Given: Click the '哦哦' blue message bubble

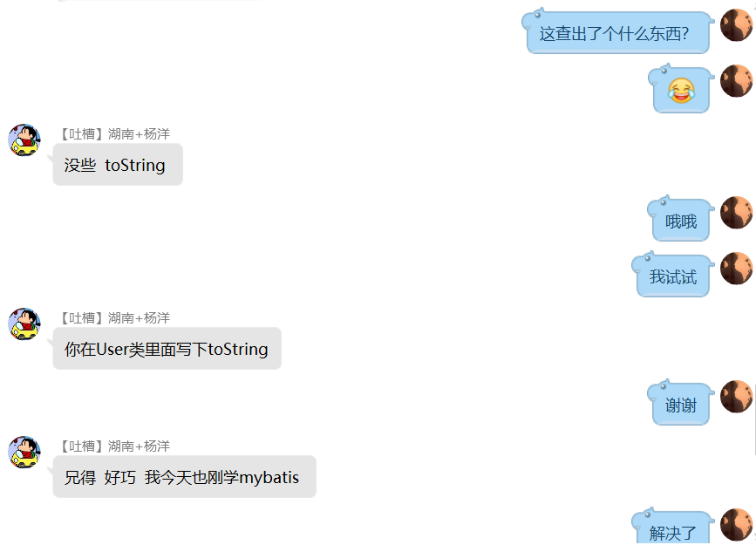Looking at the screenshot, I should [680, 220].
